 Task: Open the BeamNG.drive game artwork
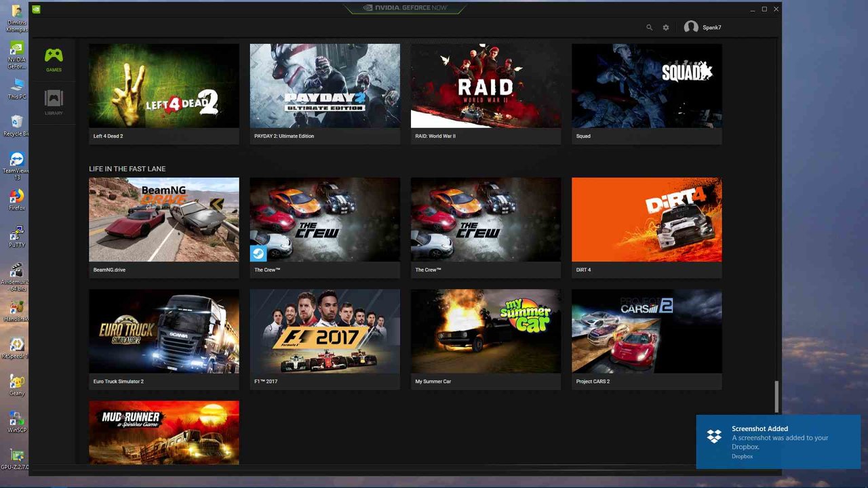164,220
